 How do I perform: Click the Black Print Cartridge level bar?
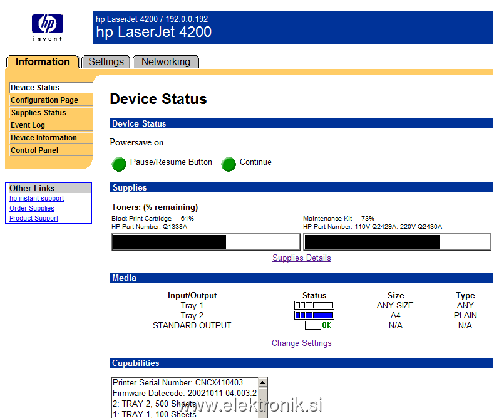pyautogui.click(x=206, y=242)
